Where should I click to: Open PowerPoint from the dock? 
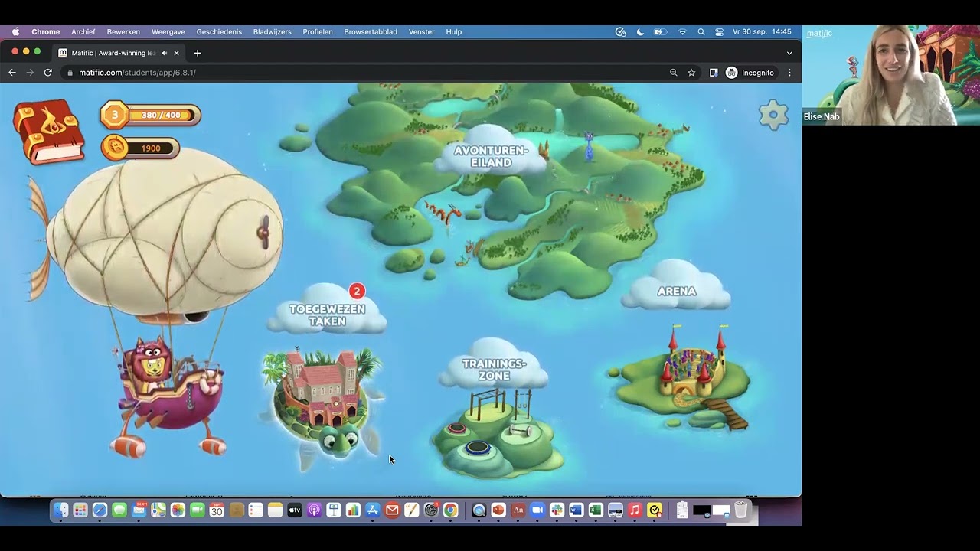[498, 510]
